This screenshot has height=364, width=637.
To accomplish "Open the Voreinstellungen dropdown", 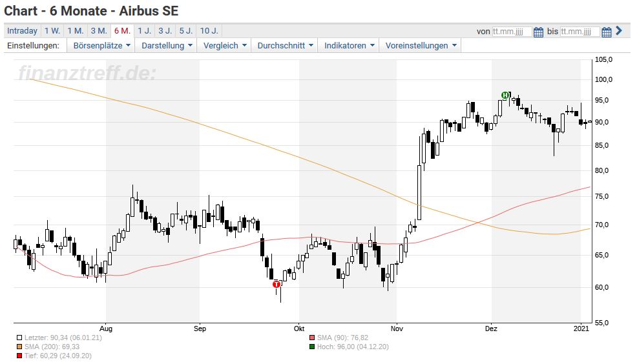I will coord(421,45).
